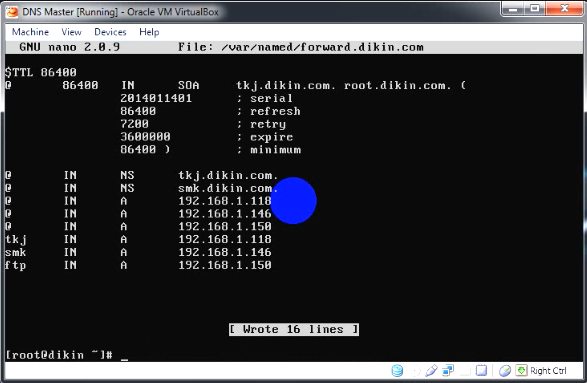Click the '[ Wrote 16 lines ]' status message
The image size is (587, 383).
294,329
